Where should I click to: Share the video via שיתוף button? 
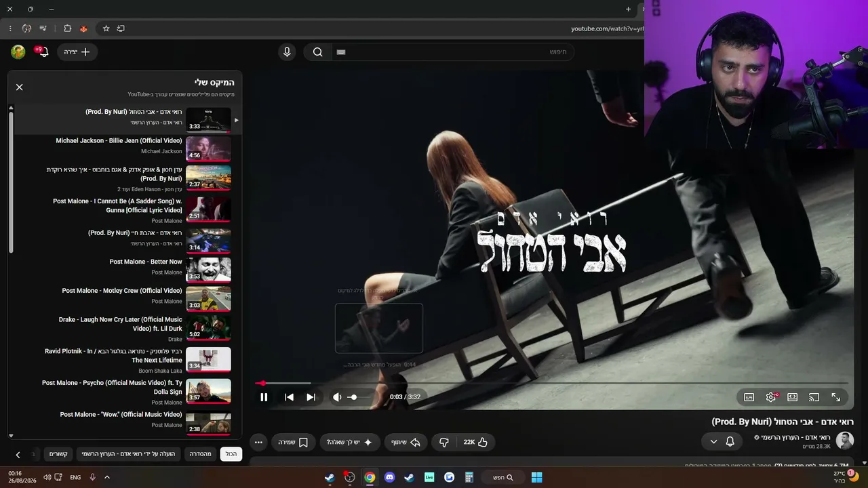click(x=406, y=442)
